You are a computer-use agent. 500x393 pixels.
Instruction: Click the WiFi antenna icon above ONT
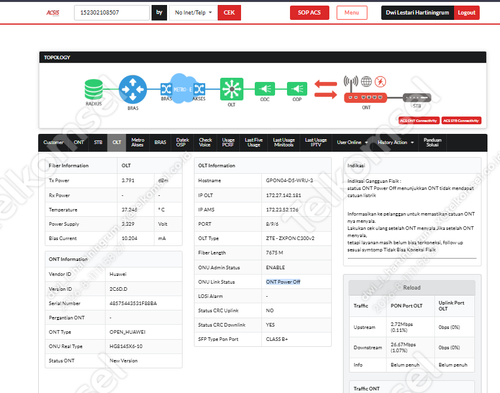point(351,83)
